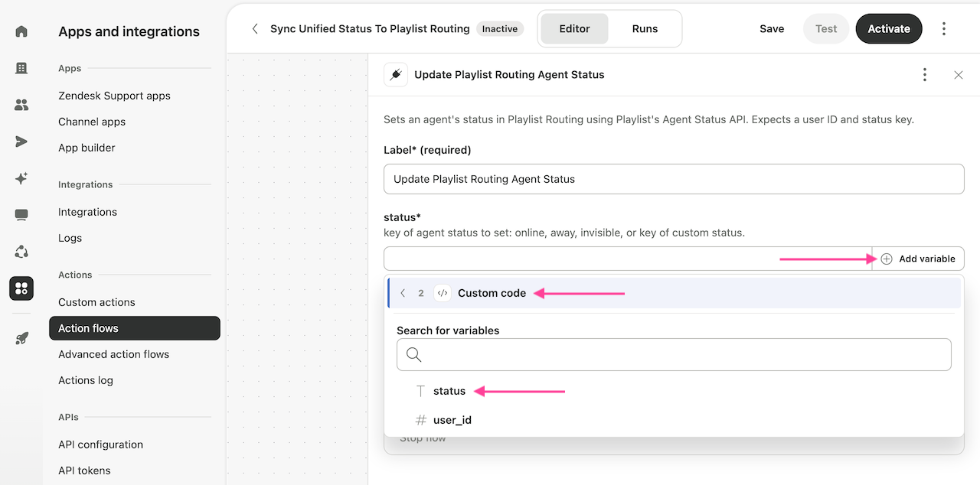This screenshot has height=485, width=980.
Task: Open the AI sparkle icon in left rail
Action: (21, 178)
